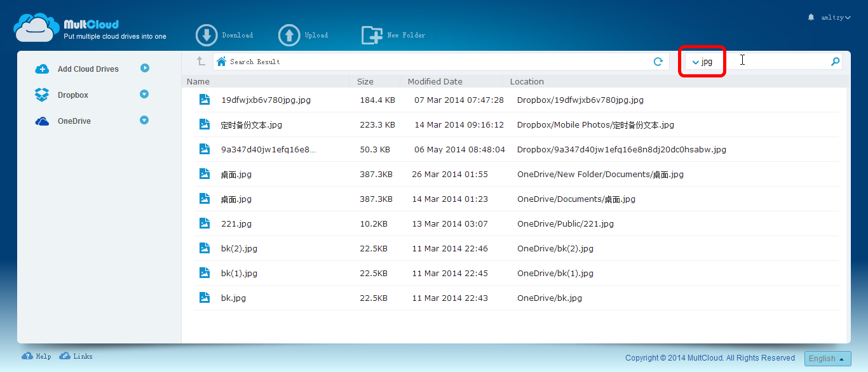This screenshot has width=868, height=372.
Task: Sort files by Size column header
Action: tap(365, 81)
